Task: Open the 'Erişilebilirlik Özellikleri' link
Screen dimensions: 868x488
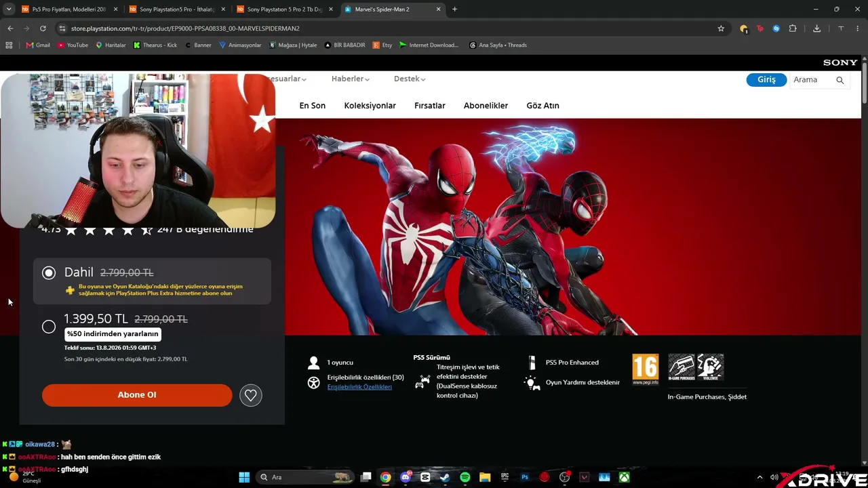Action: pyautogui.click(x=359, y=387)
